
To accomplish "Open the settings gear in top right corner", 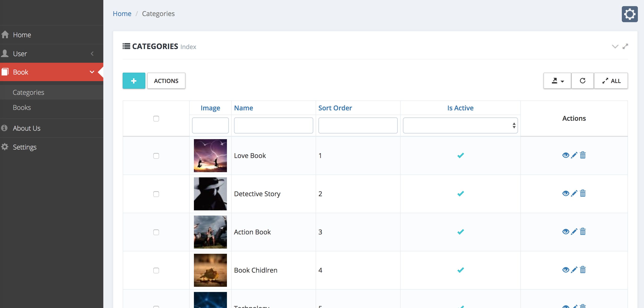I will coord(630,14).
